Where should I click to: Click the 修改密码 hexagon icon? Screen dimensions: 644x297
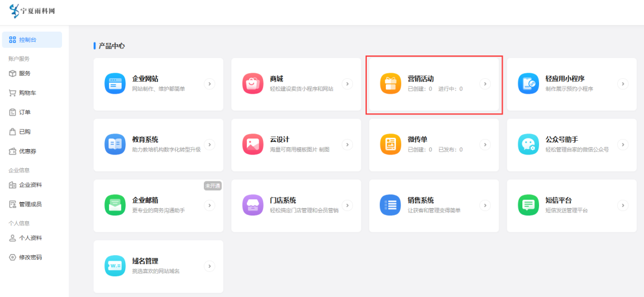13,257
